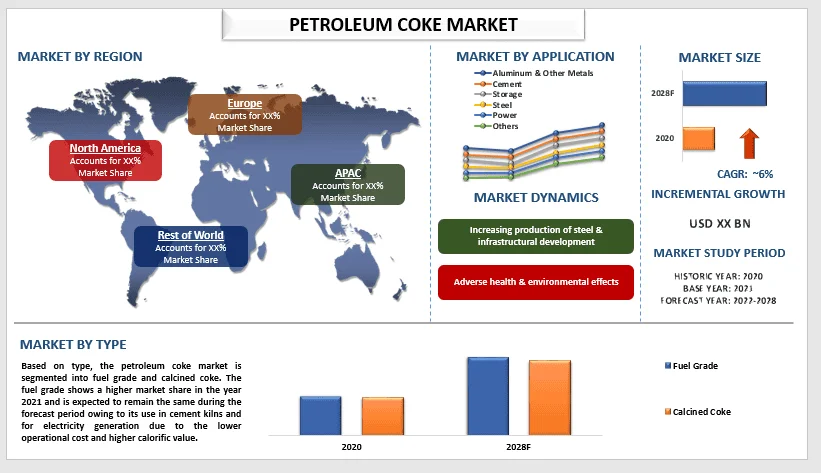This screenshot has height=473, width=821.
Task: Click the orange 2020 bar in type chart
Action: pyautogui.click(x=383, y=415)
